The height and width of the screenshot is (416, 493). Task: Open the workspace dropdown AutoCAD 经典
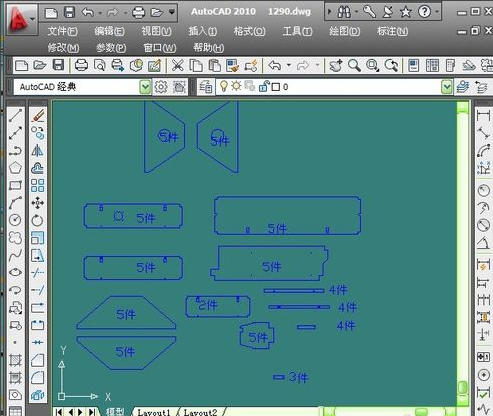(82, 87)
